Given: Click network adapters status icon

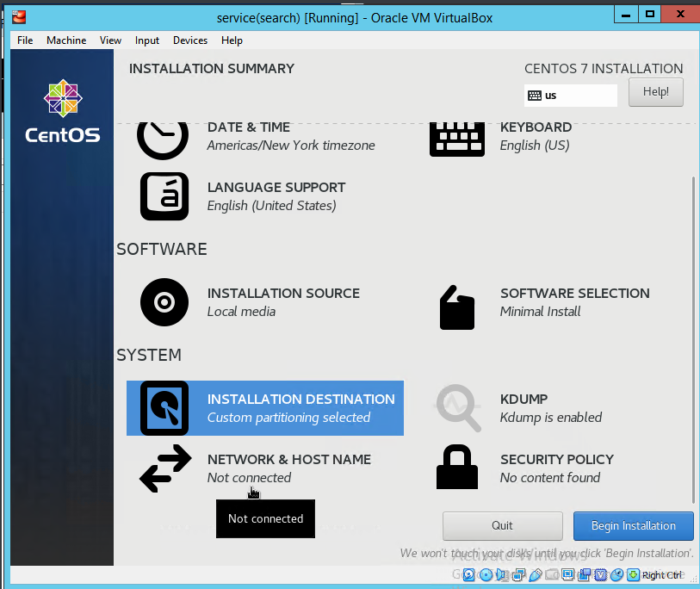Looking at the screenshot, I should (x=518, y=574).
